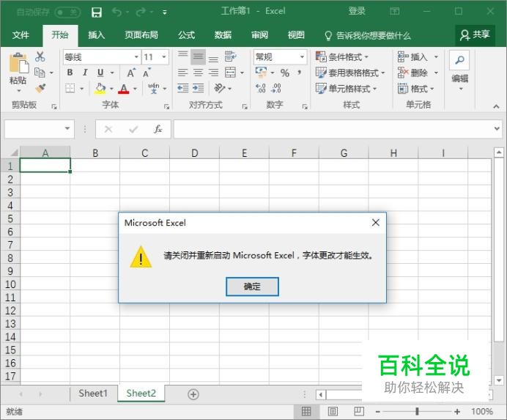Center cell text horizontally
Screen dimensions: 507x420
[198, 73]
